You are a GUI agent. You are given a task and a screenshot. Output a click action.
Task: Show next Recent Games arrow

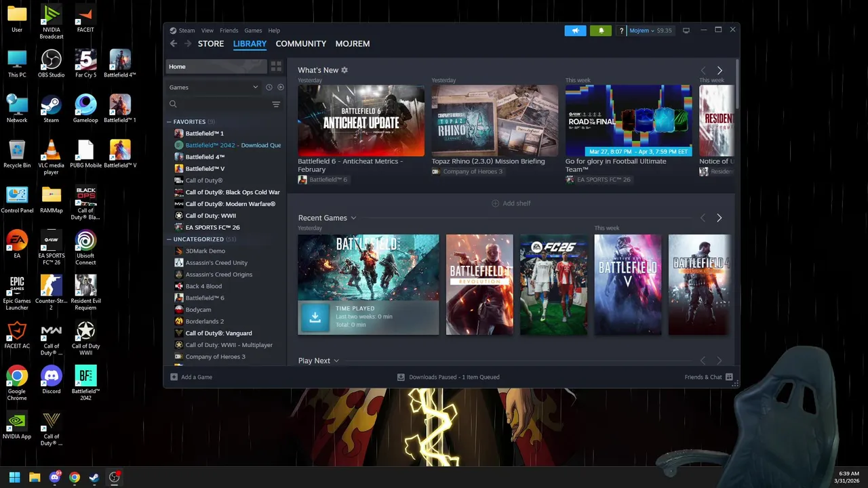[719, 218]
